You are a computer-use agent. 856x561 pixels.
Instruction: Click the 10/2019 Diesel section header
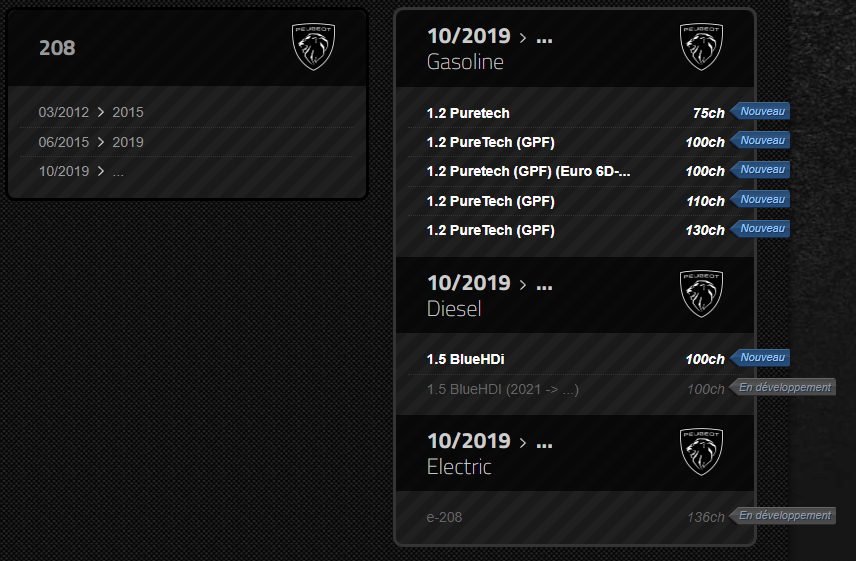tap(575, 295)
